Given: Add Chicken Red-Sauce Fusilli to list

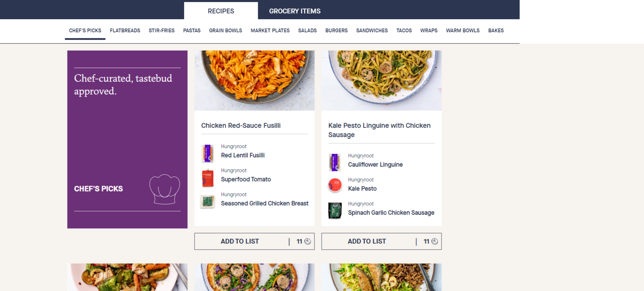Looking at the screenshot, I should click(x=240, y=242).
